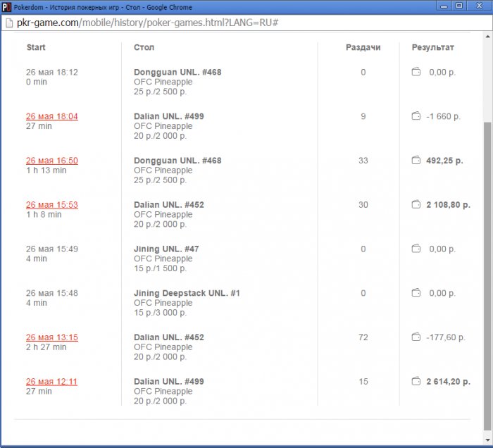This screenshot has width=493, height=448.
Task: Open the 26 мая 15:53 session link
Action: [x=52, y=205]
